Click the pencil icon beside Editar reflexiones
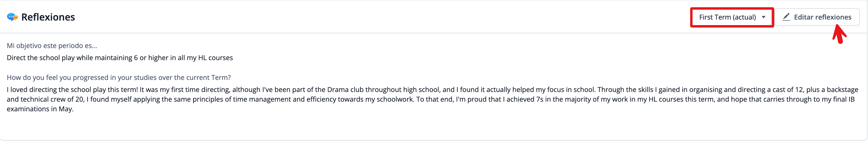The width and height of the screenshot is (868, 141). click(x=786, y=17)
